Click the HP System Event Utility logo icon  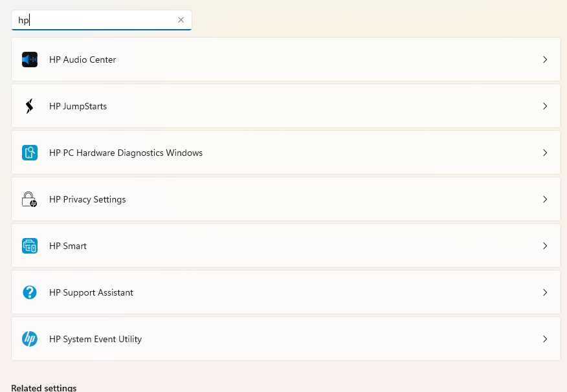pos(30,339)
